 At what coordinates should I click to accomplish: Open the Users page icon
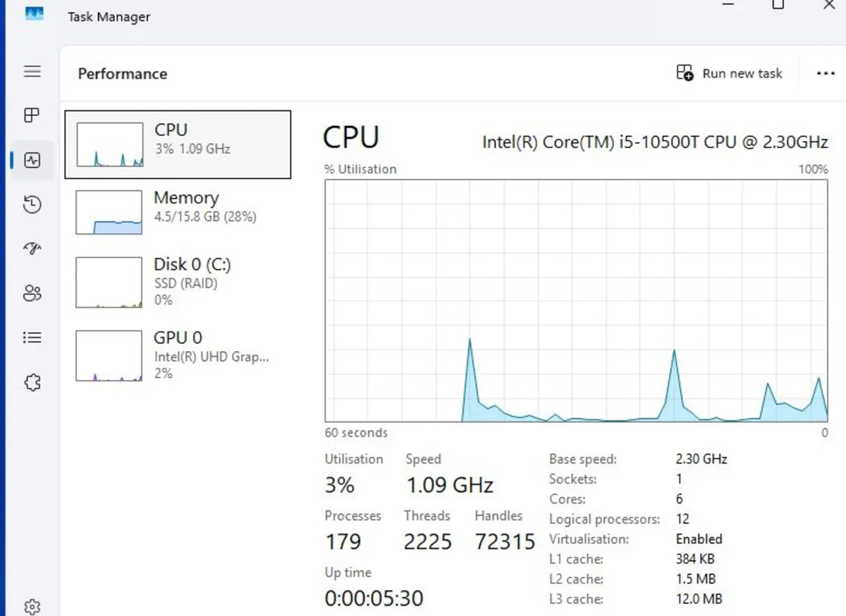[32, 293]
